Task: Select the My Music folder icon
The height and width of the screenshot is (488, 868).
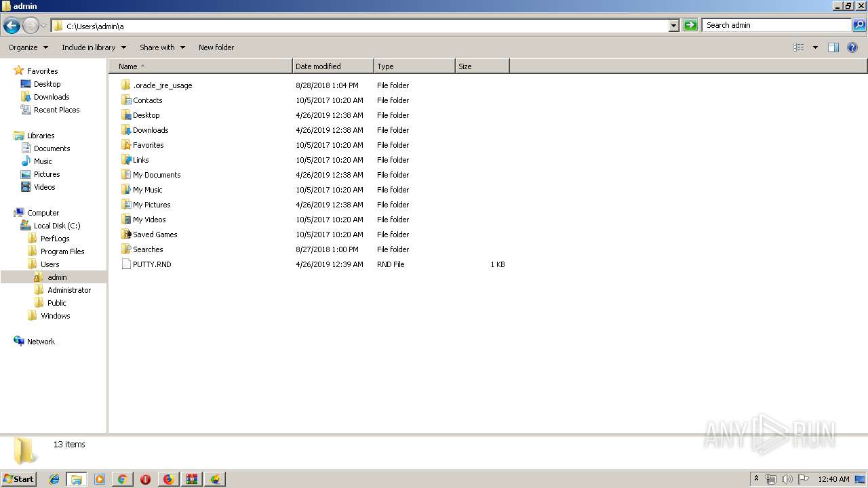Action: point(126,190)
